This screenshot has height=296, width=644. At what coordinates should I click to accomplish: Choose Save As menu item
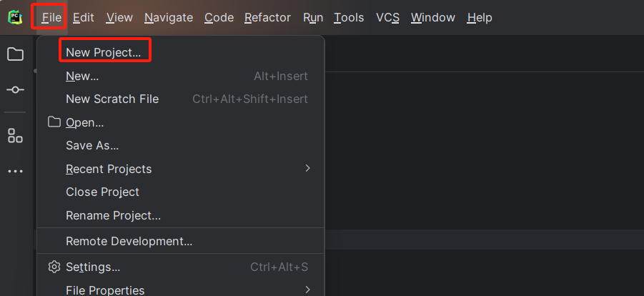pyautogui.click(x=92, y=145)
